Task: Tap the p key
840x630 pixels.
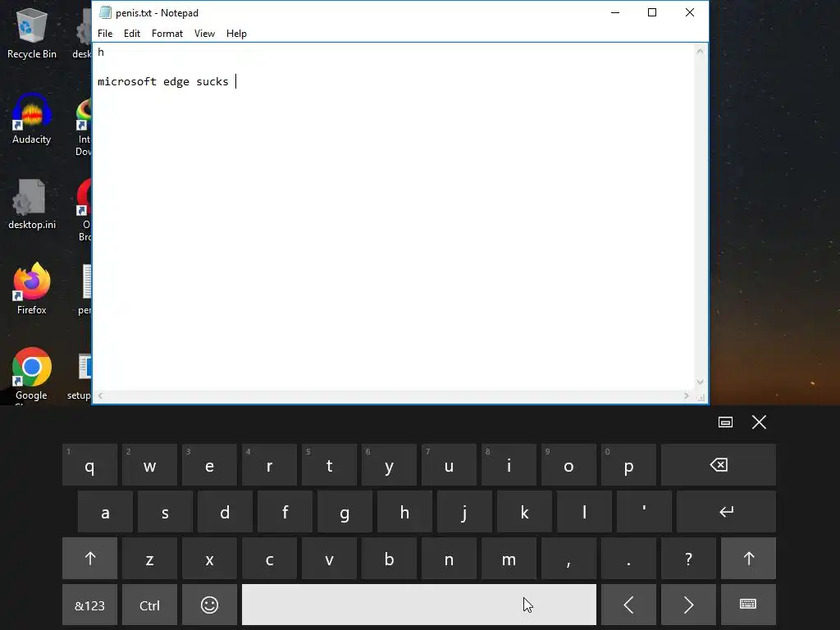Action: pos(628,465)
